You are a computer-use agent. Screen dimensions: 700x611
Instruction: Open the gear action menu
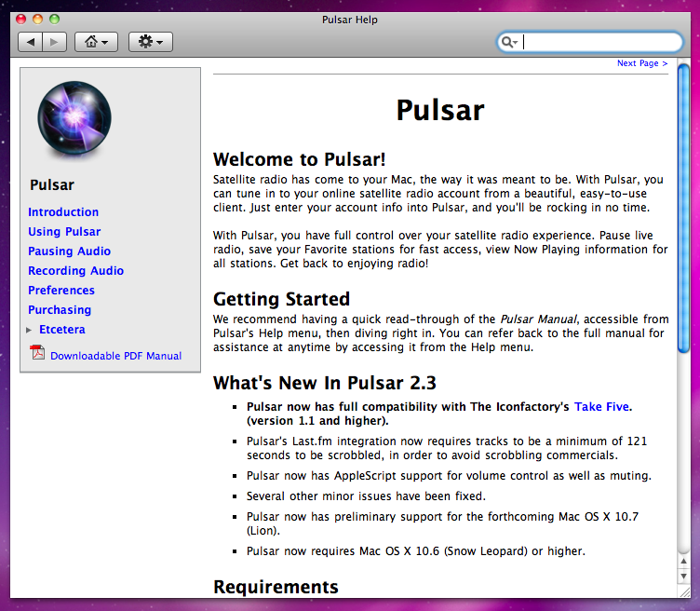point(151,42)
